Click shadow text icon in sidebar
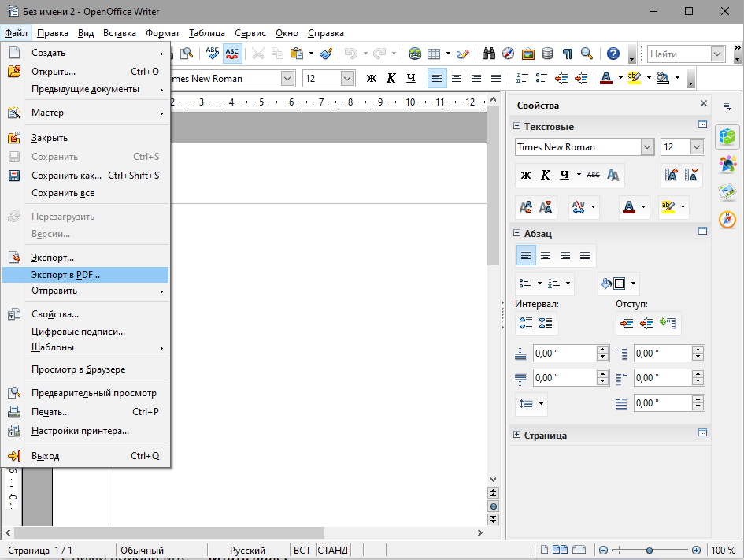 coord(613,175)
